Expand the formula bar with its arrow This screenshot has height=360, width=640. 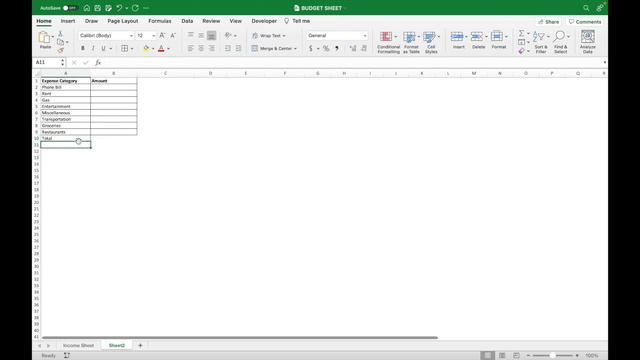(604, 62)
